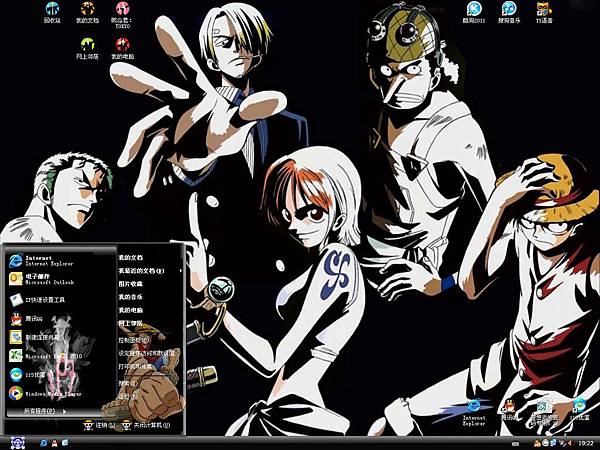This screenshot has width=600, height=450.
Task: Open the Sogou Music desktop shortcut
Action: coord(509,13)
